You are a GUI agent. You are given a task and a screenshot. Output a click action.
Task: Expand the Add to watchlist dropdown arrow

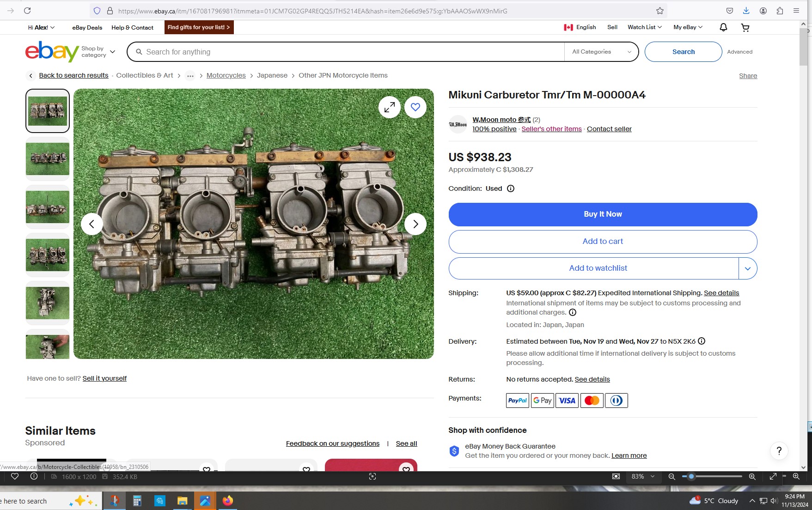click(747, 268)
